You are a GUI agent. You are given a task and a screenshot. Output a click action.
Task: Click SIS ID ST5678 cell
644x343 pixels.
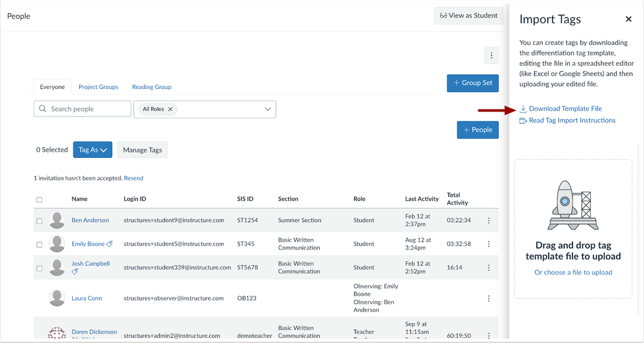click(248, 268)
